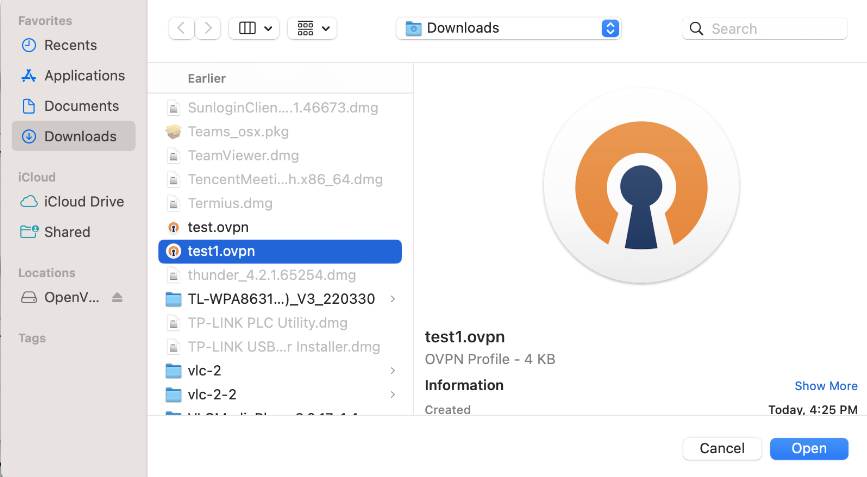Image resolution: width=867 pixels, height=477 pixels.
Task: Click the test1.ovpn OpenVPN file icon
Action: pyautogui.click(x=174, y=251)
